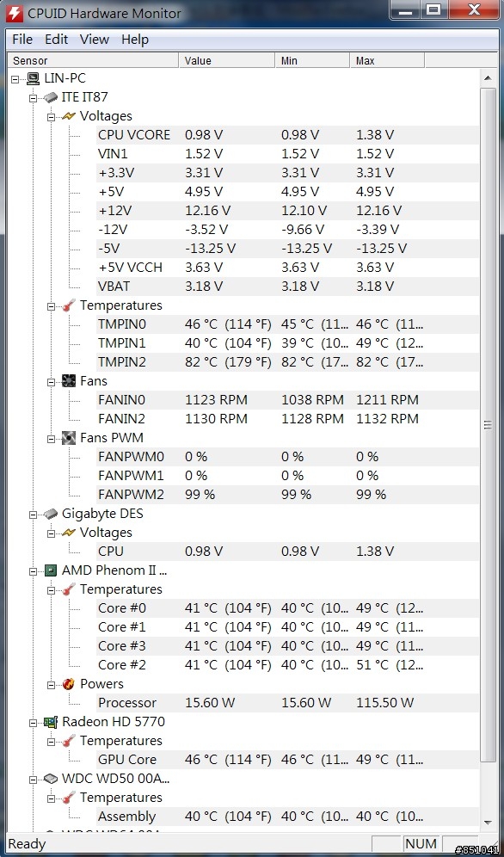The width and height of the screenshot is (504, 857).
Task: Collapse the Fans group
Action: tap(52, 381)
